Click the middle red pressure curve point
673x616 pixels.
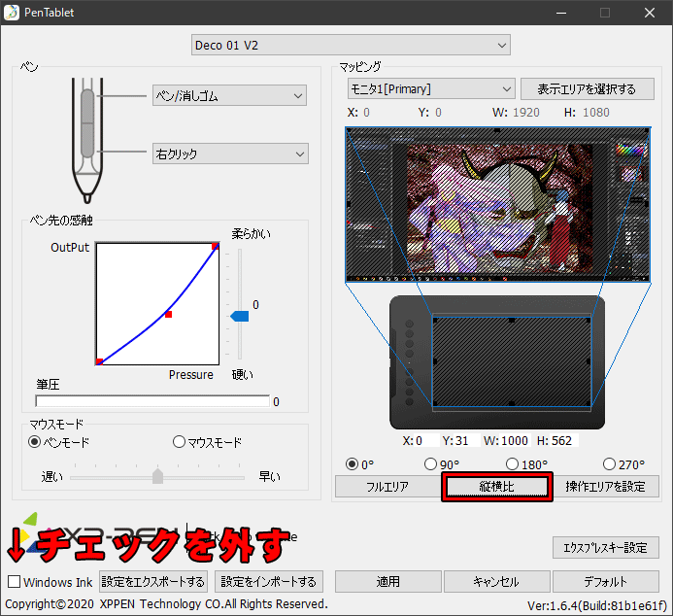point(169,314)
